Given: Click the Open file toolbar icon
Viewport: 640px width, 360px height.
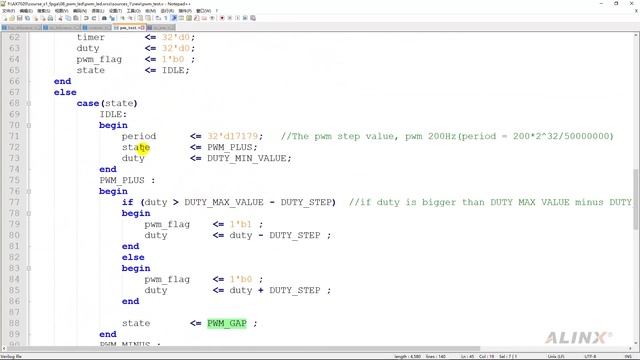Looking at the screenshot, I should (12, 18).
